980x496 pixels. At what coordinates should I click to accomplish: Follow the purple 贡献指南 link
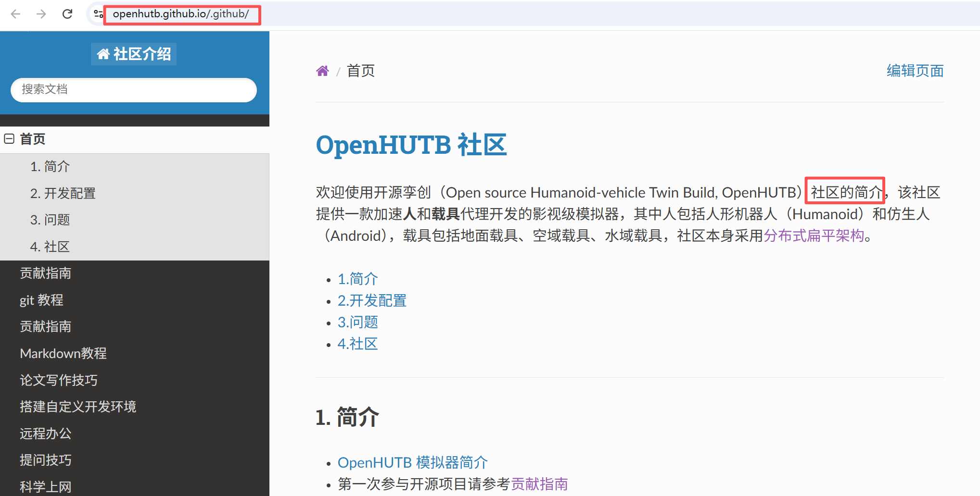click(539, 484)
